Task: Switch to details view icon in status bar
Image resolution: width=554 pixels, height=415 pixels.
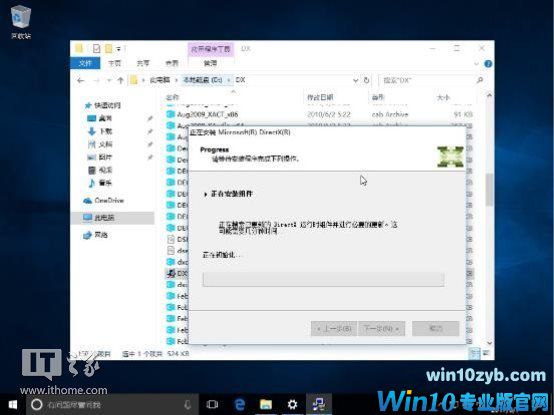Action: pos(475,352)
